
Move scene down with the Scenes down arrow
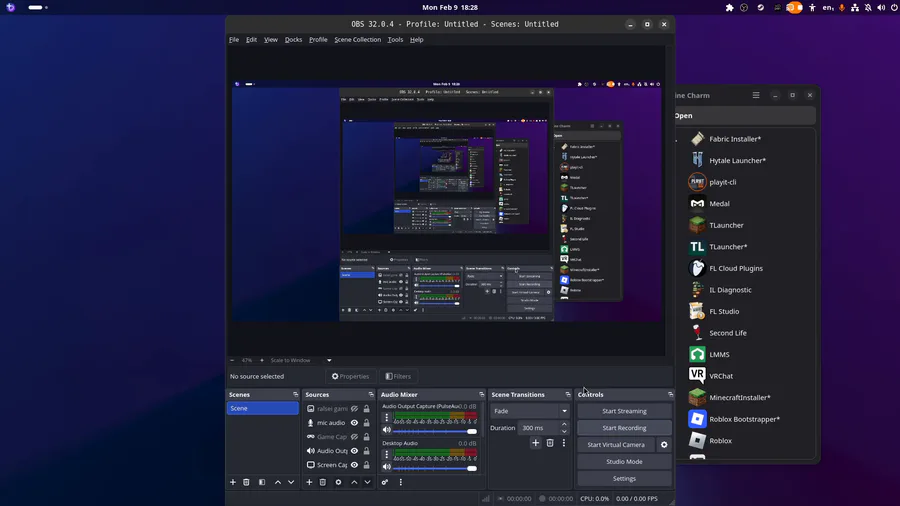coord(291,482)
